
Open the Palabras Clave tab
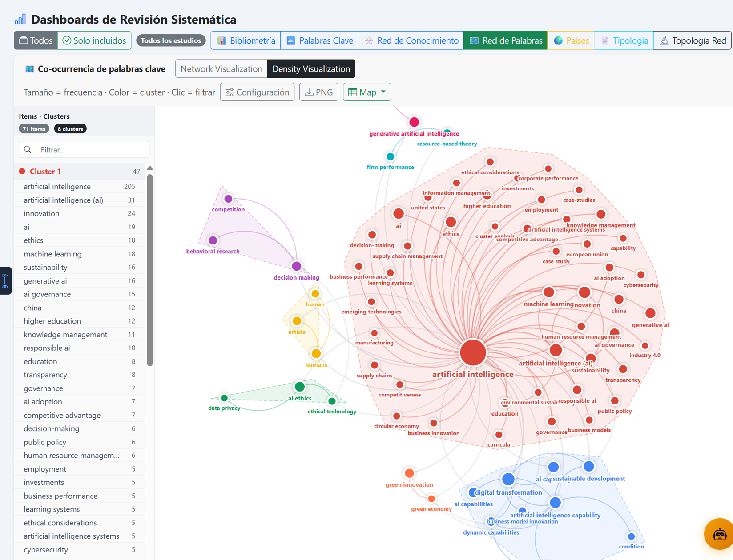point(319,40)
